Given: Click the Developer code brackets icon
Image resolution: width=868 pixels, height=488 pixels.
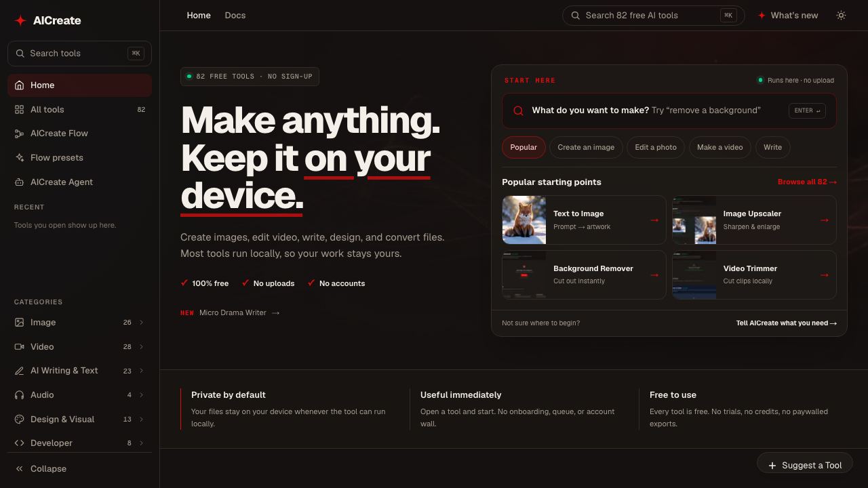Looking at the screenshot, I should click(x=19, y=443).
